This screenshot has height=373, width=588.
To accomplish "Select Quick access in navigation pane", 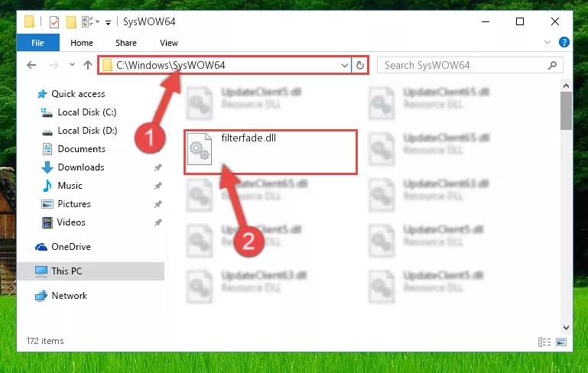I will coord(78,94).
